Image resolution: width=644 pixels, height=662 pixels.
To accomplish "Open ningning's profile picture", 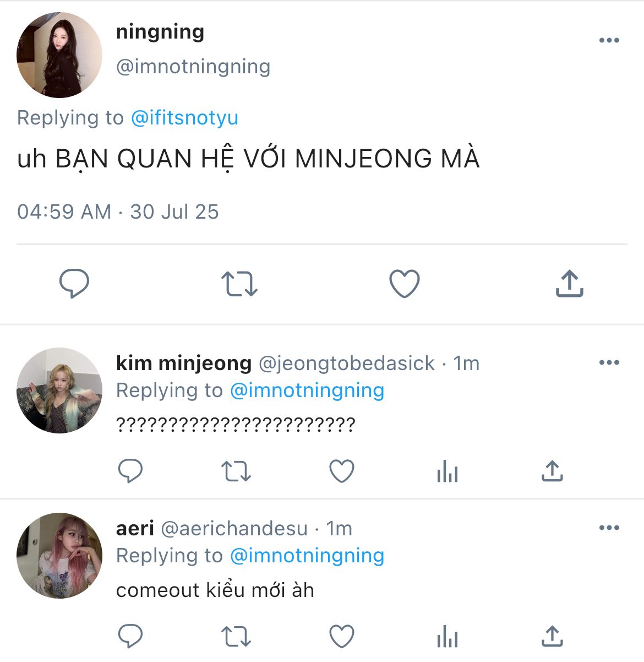I will (59, 55).
